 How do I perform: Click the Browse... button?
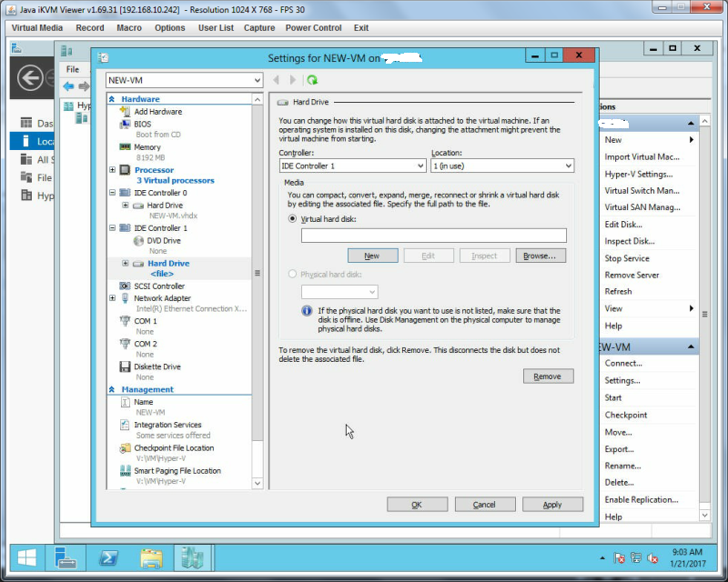pos(541,256)
